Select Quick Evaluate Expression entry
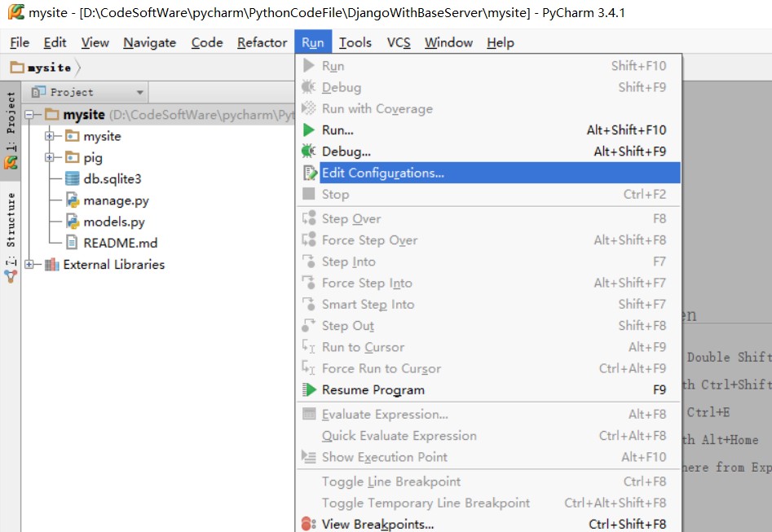The width and height of the screenshot is (772, 532). click(489, 436)
